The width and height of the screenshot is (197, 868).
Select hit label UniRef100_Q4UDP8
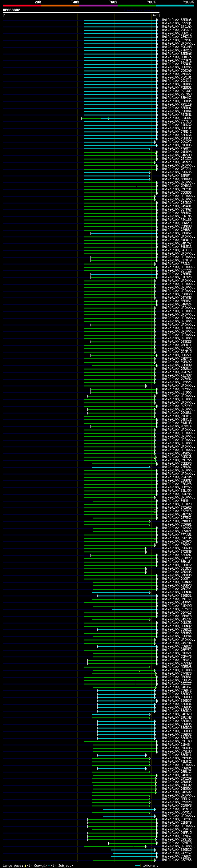tap(176, 152)
